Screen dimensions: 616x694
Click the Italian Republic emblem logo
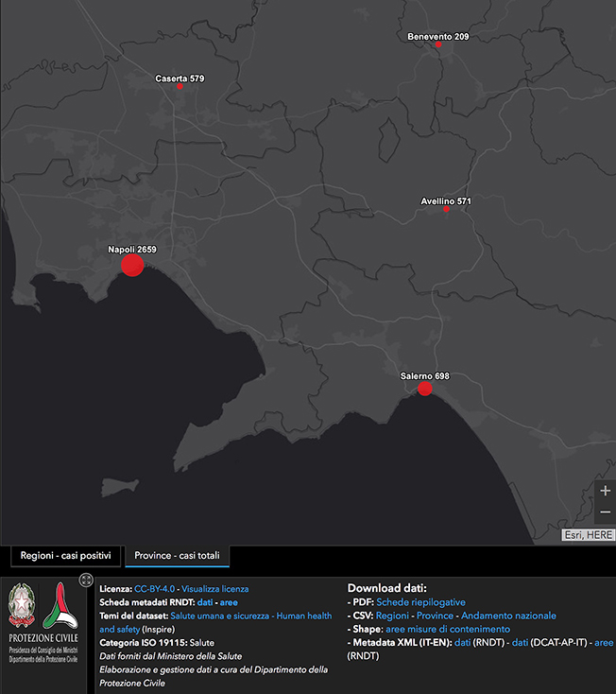click(x=21, y=605)
